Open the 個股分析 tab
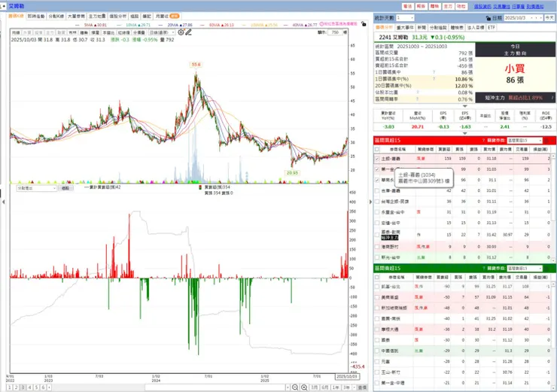The image size is (557, 392). tap(117, 17)
